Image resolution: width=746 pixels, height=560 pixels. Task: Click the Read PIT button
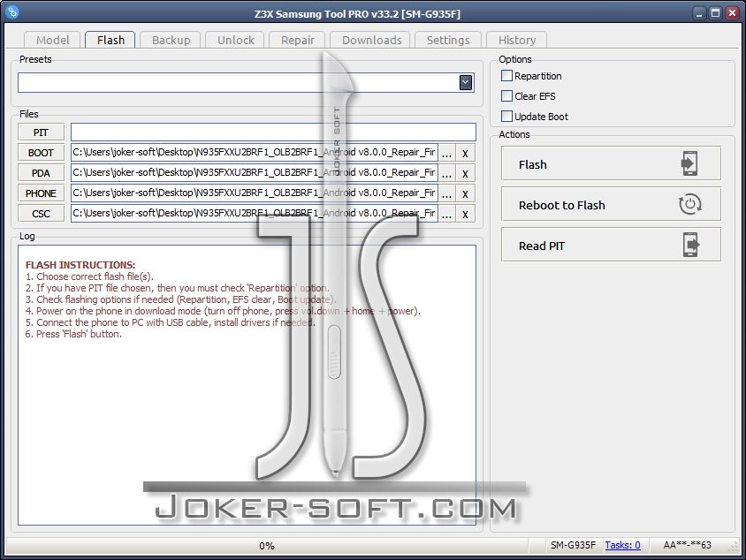611,245
